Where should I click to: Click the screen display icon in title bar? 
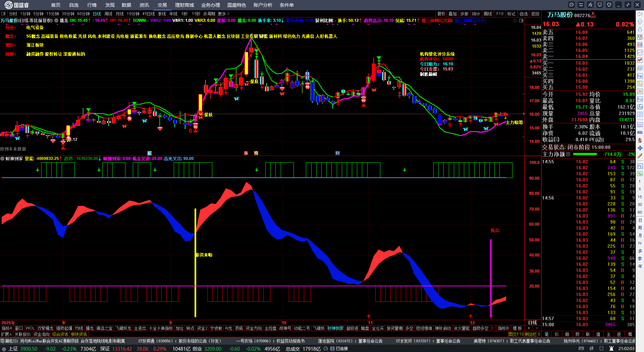[600, 5]
